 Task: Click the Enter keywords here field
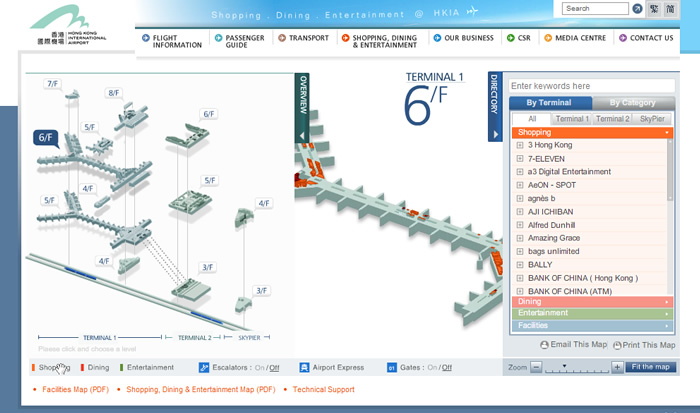pyautogui.click(x=592, y=86)
